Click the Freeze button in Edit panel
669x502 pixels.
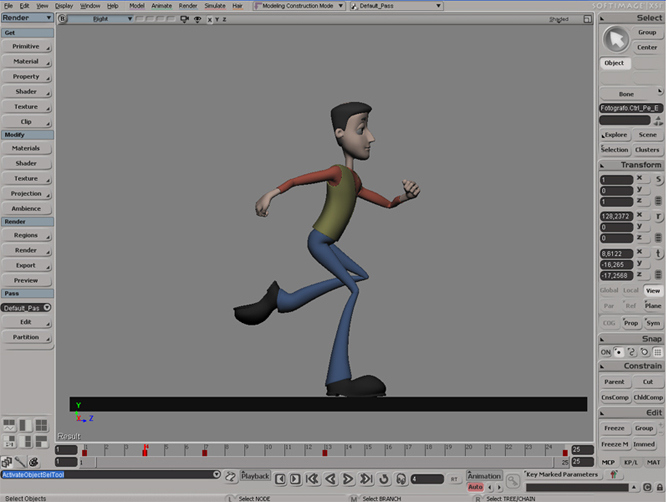click(x=614, y=428)
